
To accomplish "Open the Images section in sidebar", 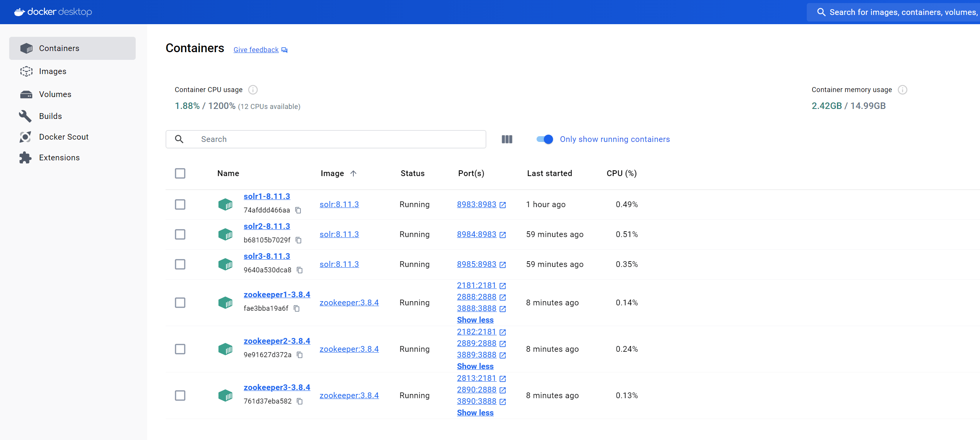I will click(53, 71).
